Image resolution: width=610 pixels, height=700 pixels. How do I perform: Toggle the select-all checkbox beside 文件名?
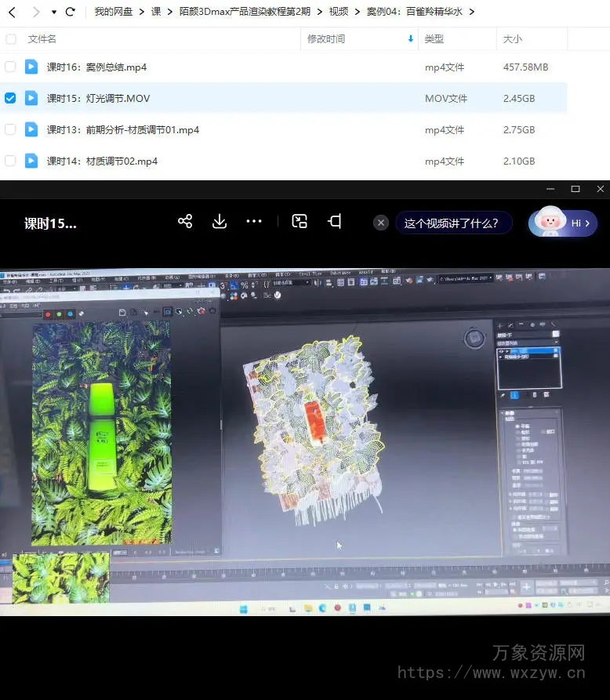pyautogui.click(x=10, y=38)
